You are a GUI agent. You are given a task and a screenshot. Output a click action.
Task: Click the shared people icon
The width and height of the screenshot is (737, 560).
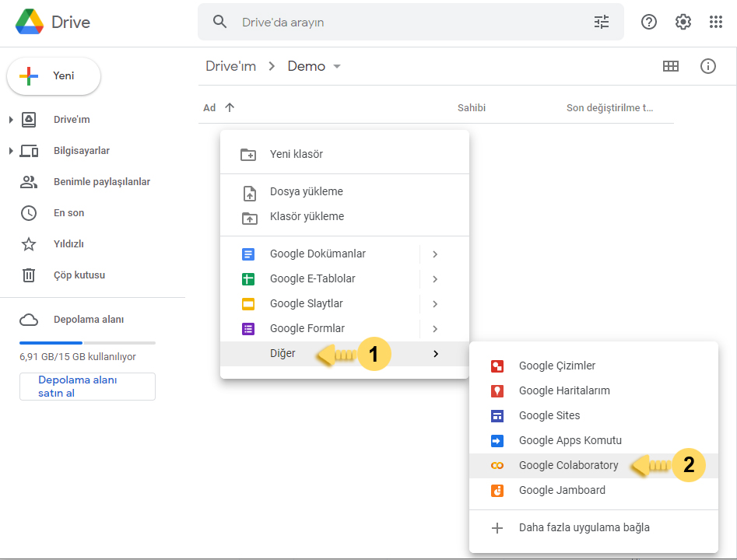click(29, 182)
